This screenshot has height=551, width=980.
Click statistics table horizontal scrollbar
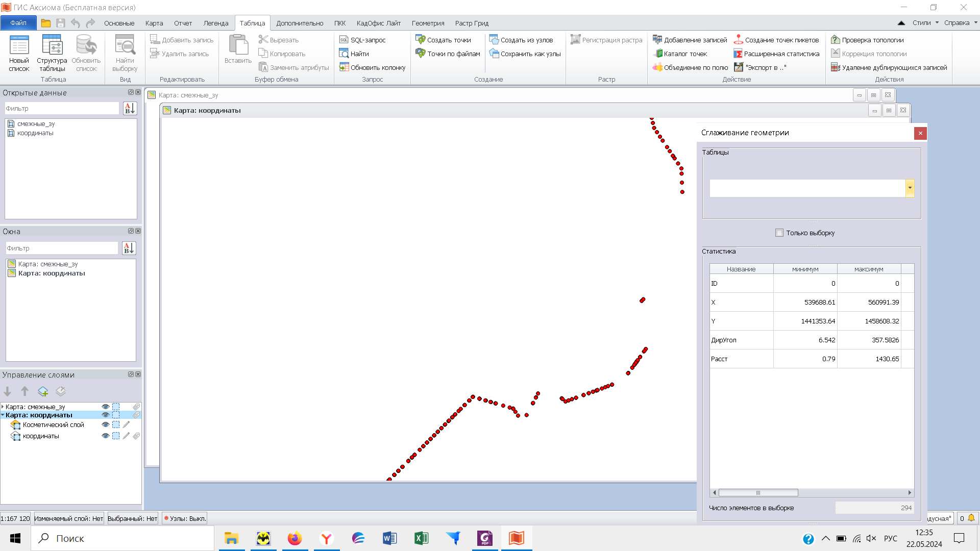coord(758,493)
